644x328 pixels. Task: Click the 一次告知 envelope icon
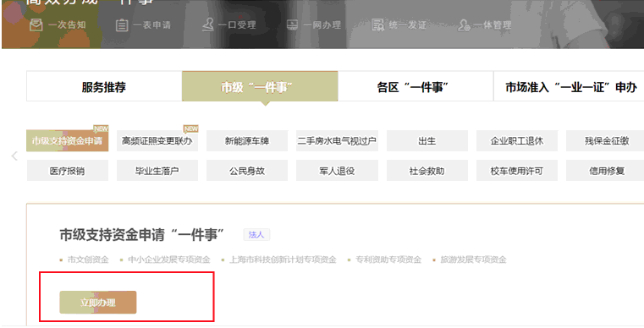tap(36, 25)
